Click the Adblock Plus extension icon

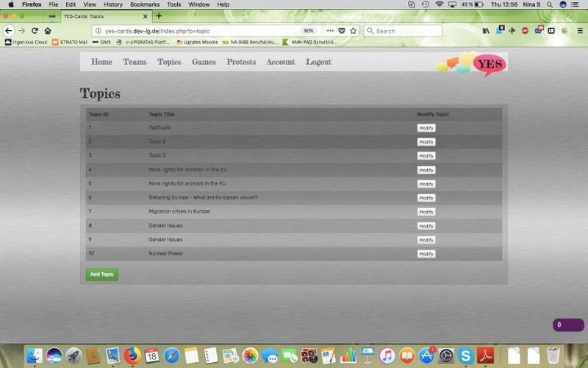[525, 31]
